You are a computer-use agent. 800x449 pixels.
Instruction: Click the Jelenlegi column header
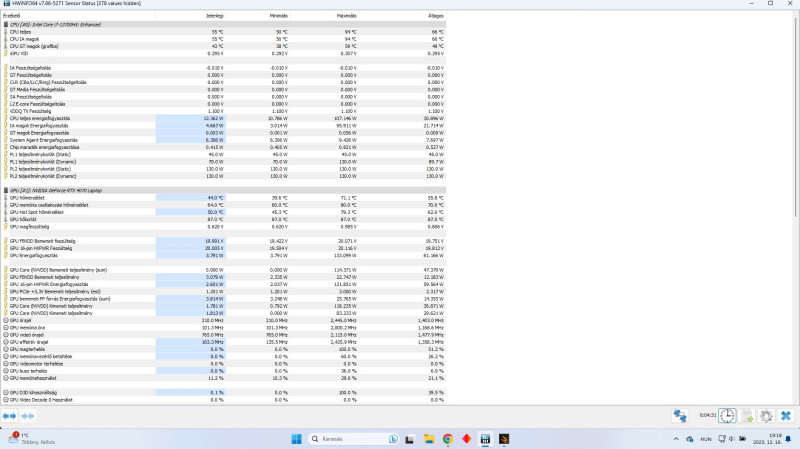190,16
